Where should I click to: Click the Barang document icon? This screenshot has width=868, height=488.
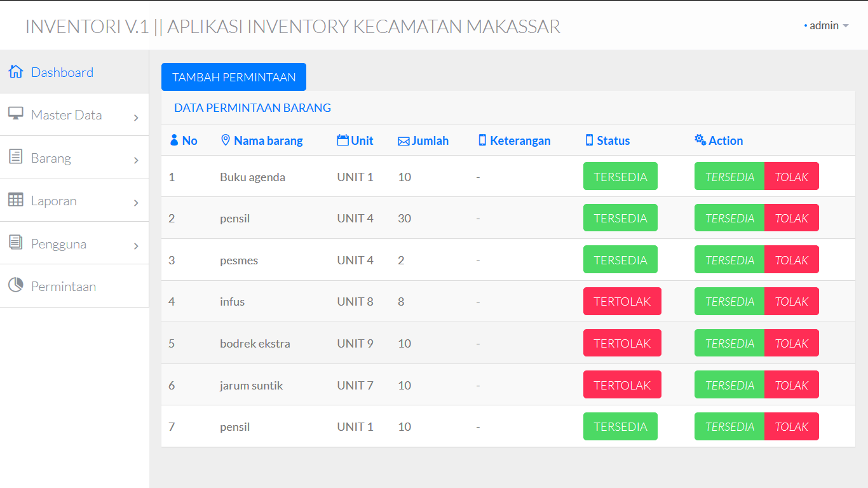tap(16, 157)
